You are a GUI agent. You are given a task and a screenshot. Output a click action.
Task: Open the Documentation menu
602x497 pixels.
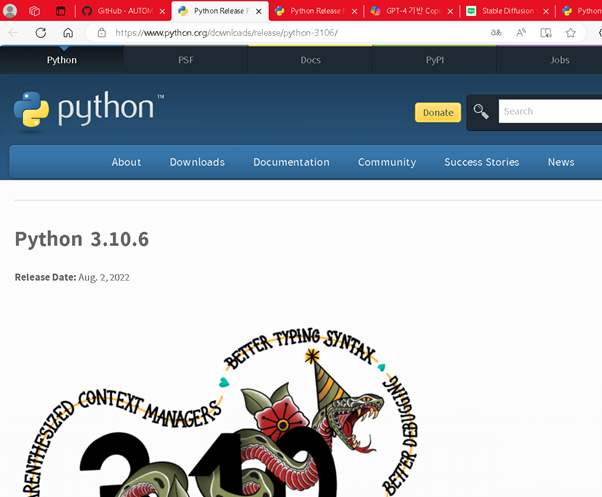(x=291, y=162)
